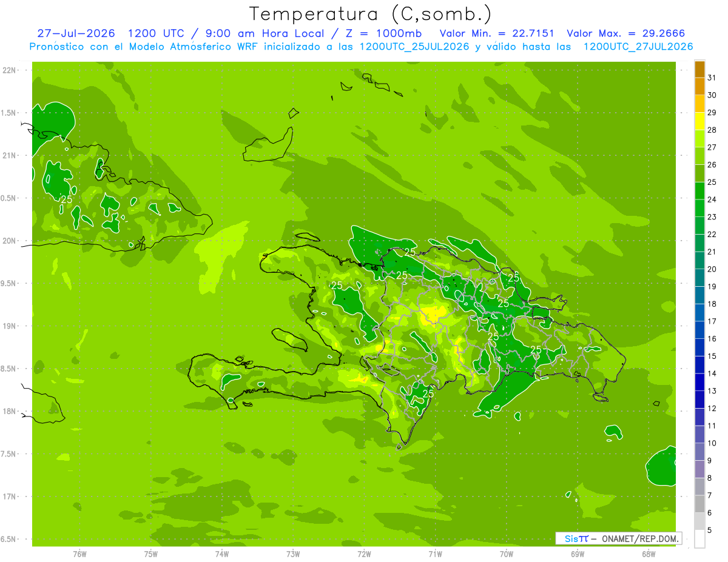Screen dimensions: 728x562
Task: Click the '21N' latitude axis label
Action: click(9, 156)
